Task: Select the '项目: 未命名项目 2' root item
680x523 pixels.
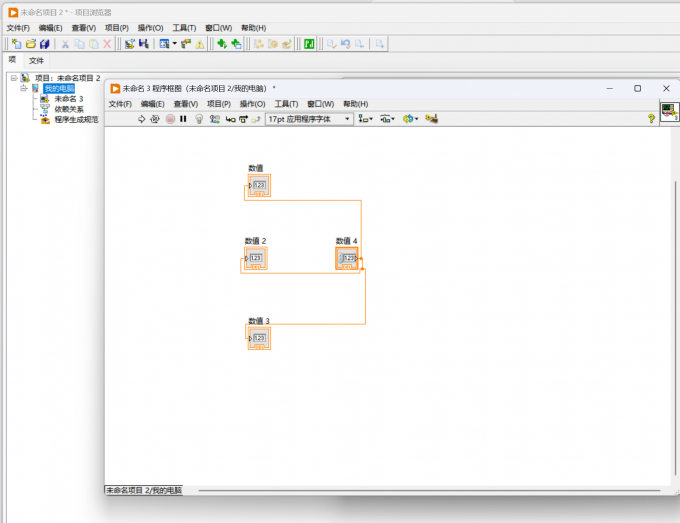Action: (68, 78)
